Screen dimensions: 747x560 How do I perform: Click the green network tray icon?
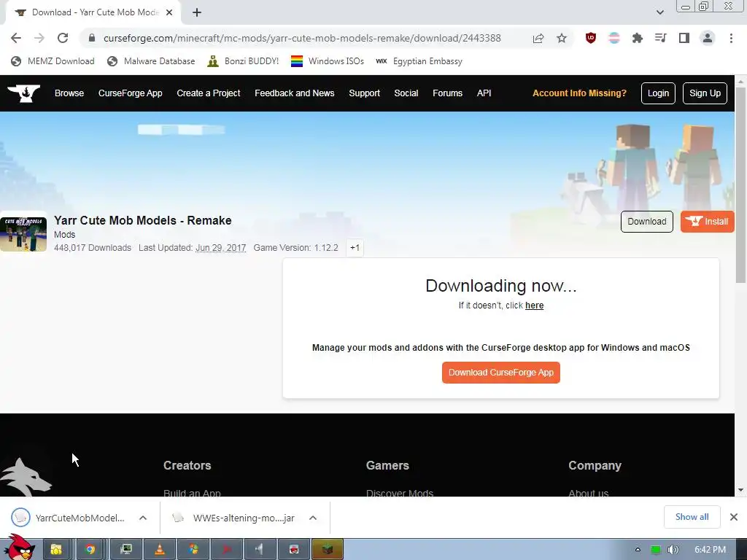point(656,550)
